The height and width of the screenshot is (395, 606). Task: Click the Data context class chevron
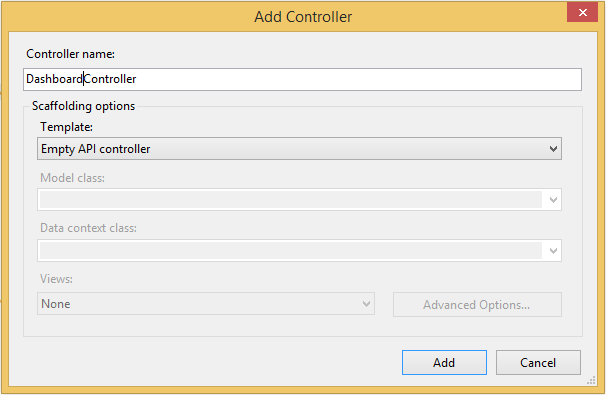point(553,251)
